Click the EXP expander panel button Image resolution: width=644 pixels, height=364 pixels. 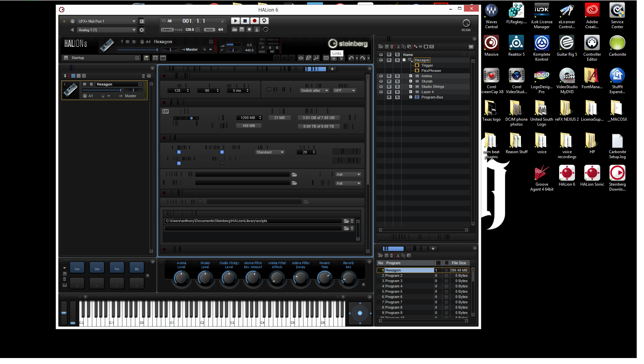[x=165, y=111]
